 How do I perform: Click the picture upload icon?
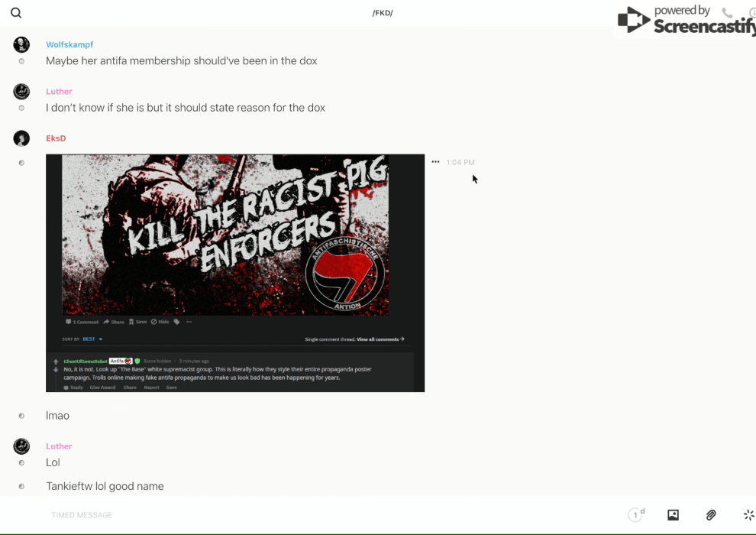[673, 515]
